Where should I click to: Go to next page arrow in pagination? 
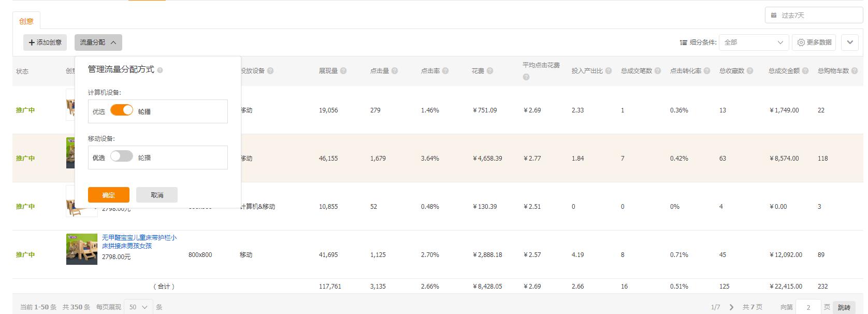tap(731, 307)
